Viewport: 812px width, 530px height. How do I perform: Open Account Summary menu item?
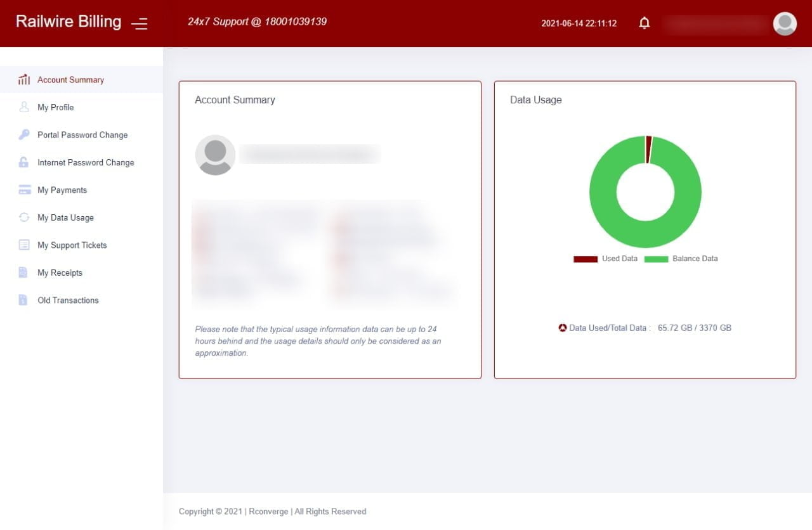81,80
